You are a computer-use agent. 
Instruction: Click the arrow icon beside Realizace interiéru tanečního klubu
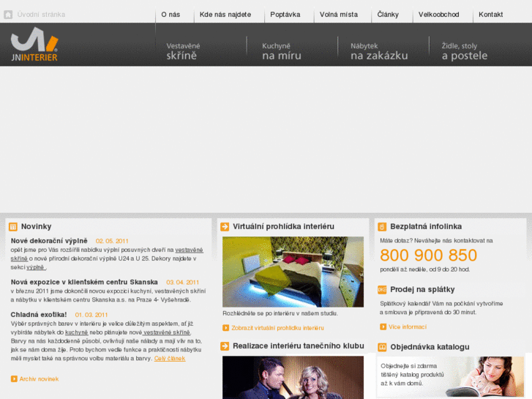(225, 346)
